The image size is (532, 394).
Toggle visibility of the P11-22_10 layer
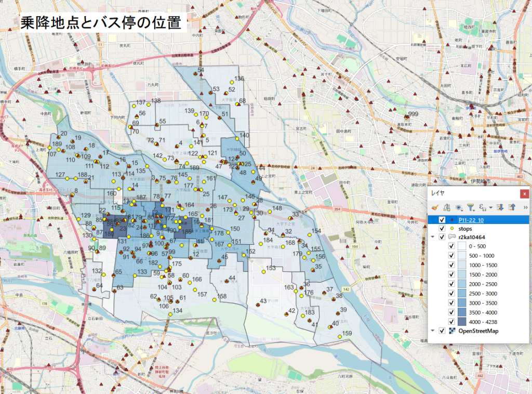point(442,219)
